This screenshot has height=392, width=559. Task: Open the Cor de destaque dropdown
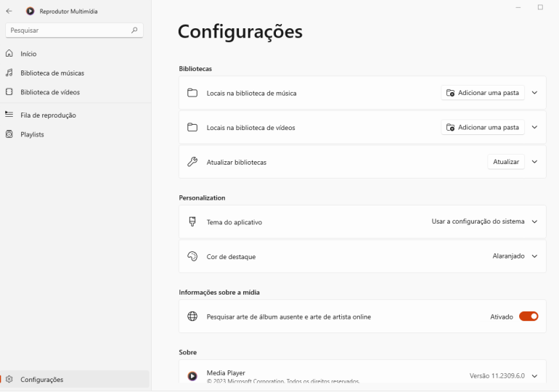[513, 256]
